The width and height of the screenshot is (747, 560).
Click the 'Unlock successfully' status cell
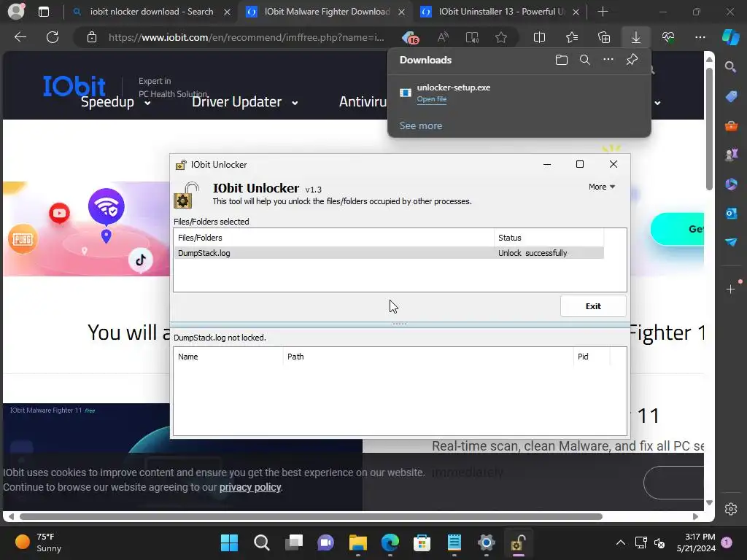click(533, 253)
